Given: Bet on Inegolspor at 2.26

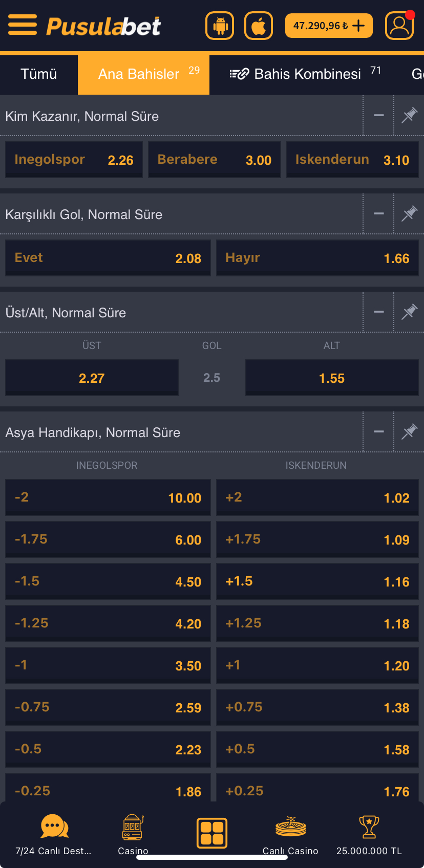Looking at the screenshot, I should 74,160.
